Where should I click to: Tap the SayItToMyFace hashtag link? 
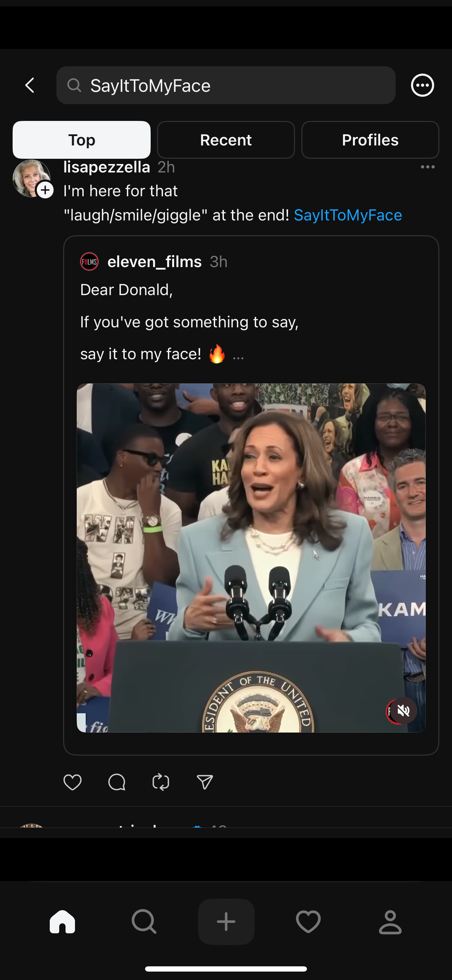tap(348, 215)
